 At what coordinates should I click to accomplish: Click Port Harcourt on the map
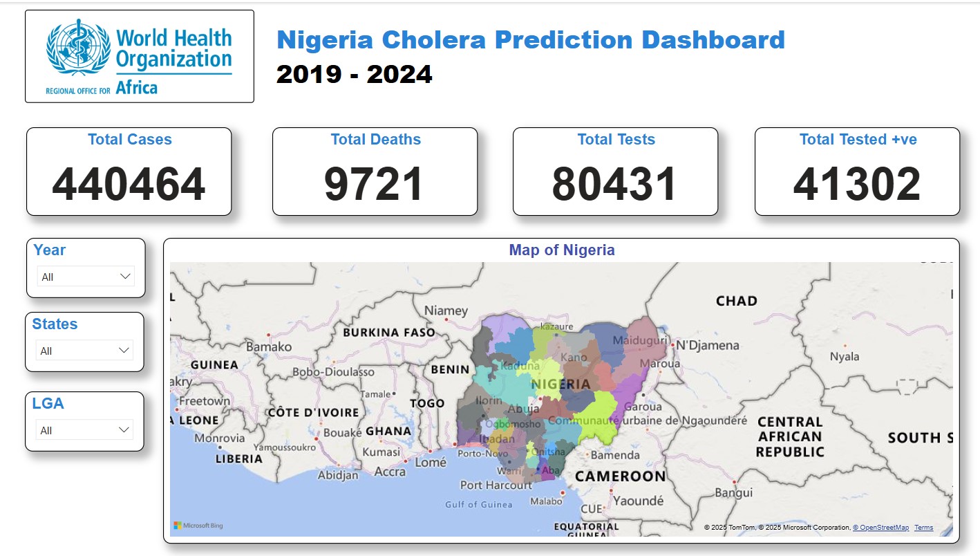pos(496,485)
